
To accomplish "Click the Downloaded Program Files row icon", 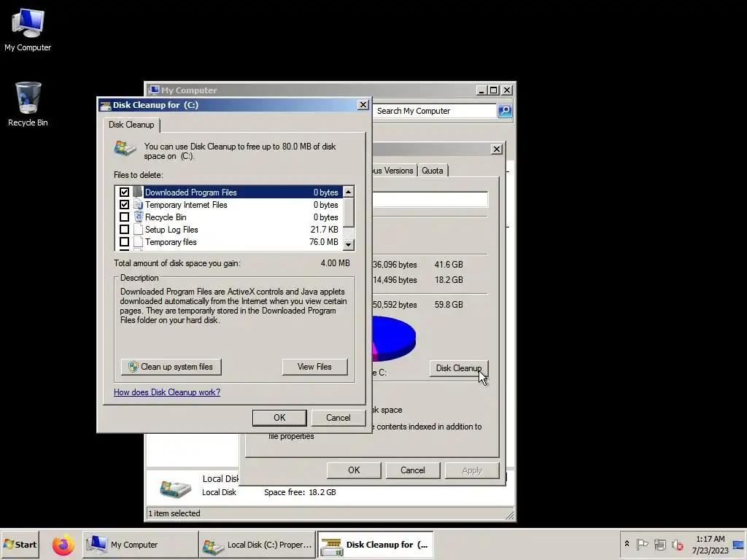I will coord(138,192).
